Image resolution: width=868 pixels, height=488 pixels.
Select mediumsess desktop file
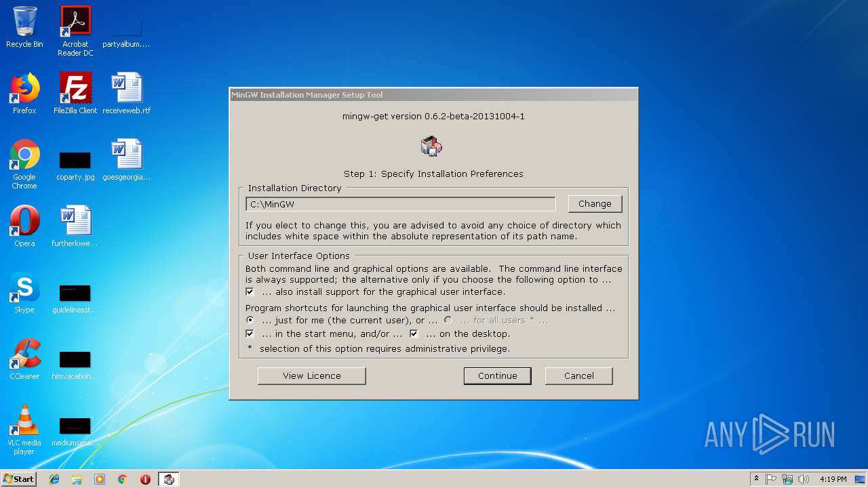[x=75, y=431]
